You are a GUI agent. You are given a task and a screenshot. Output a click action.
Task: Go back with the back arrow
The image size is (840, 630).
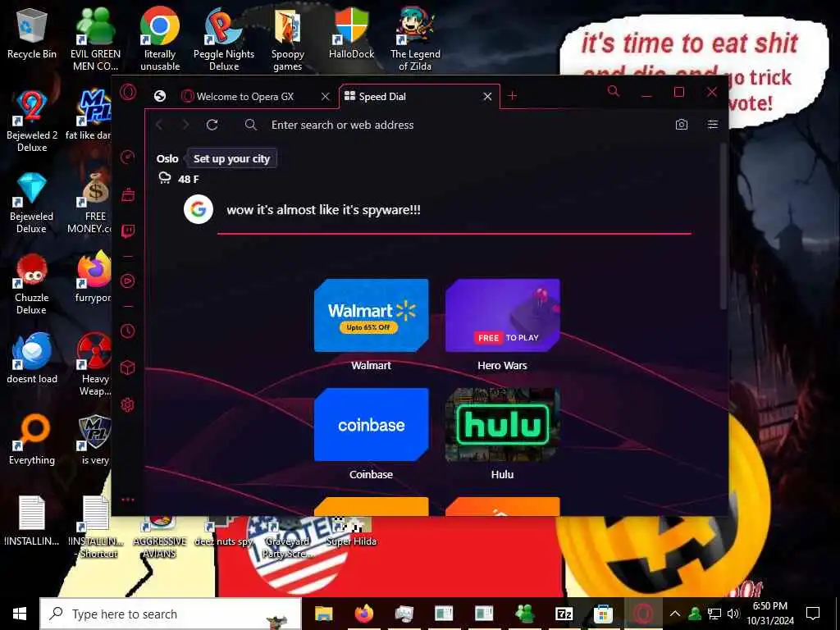159,125
